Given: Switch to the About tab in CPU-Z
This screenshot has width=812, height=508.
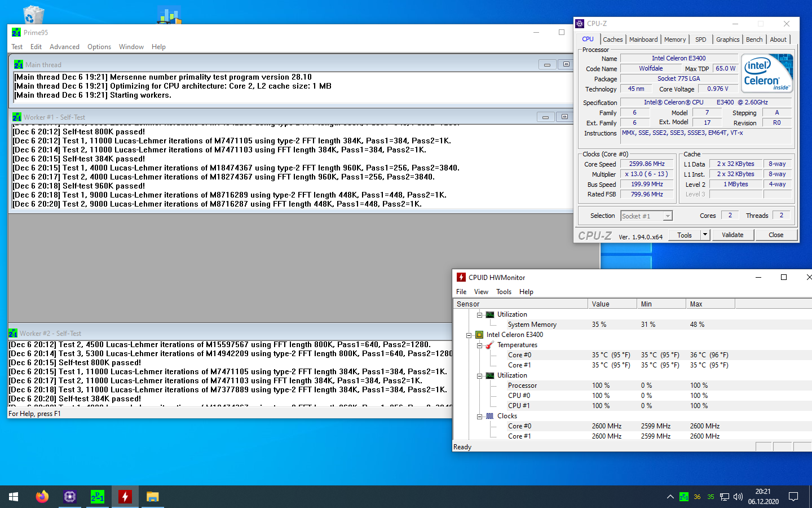Looking at the screenshot, I should pyautogui.click(x=778, y=40).
